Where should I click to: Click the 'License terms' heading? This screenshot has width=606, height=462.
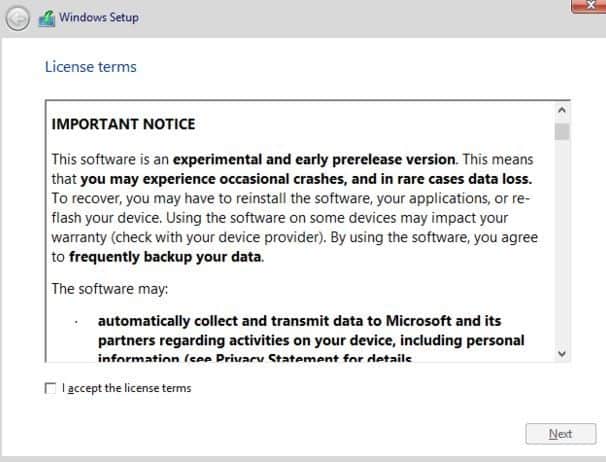(x=91, y=67)
